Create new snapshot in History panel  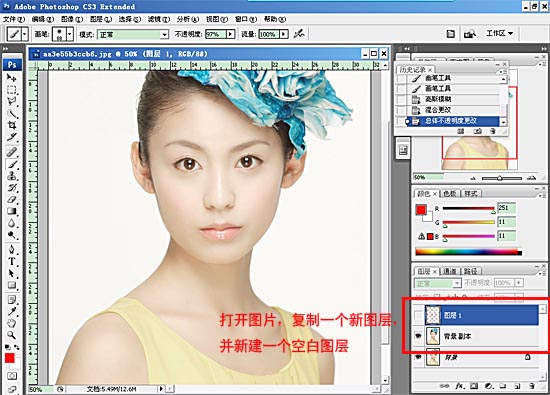pyautogui.click(x=477, y=131)
